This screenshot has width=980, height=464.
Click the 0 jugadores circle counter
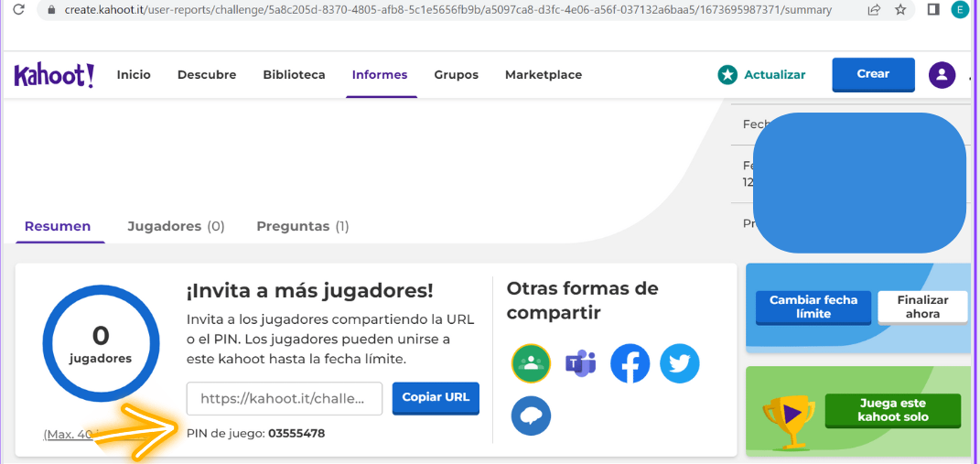pos(101,343)
